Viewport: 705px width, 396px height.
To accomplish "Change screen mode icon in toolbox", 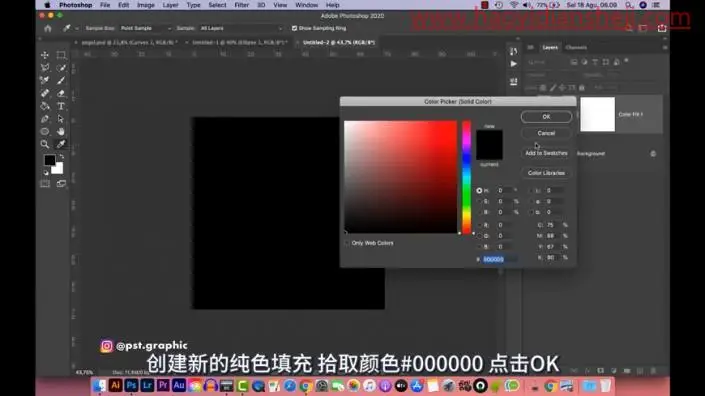I will point(61,184).
